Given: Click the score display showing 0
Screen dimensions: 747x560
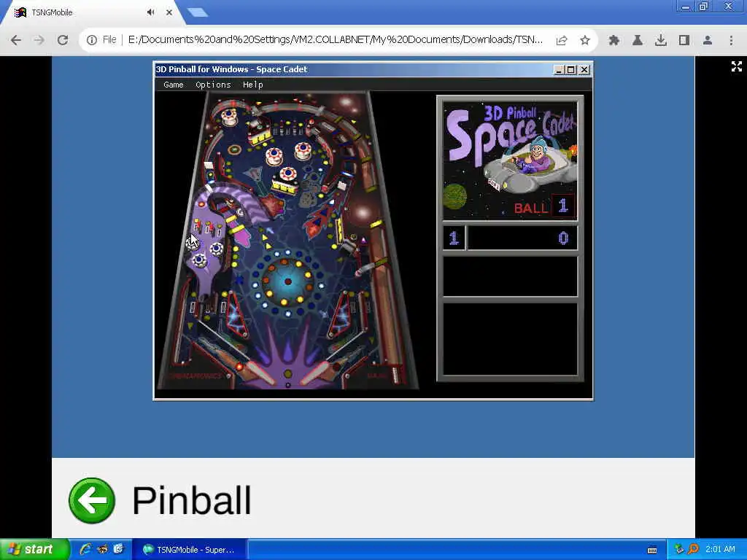Looking at the screenshot, I should (522, 238).
